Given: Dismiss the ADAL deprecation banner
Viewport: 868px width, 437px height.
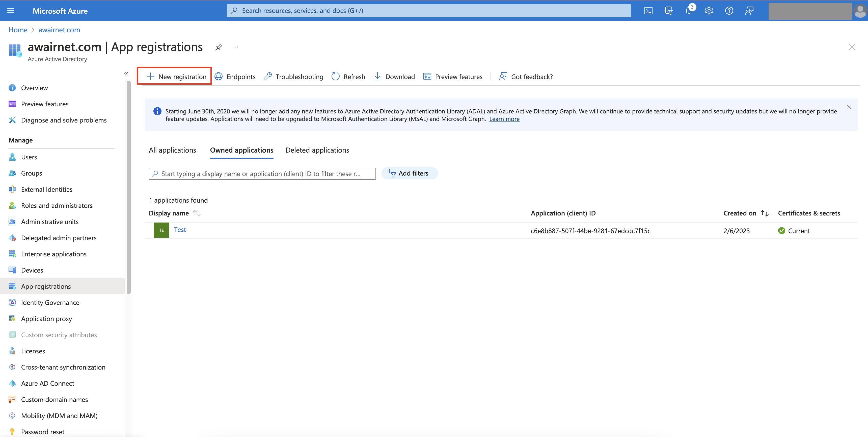Looking at the screenshot, I should point(849,107).
